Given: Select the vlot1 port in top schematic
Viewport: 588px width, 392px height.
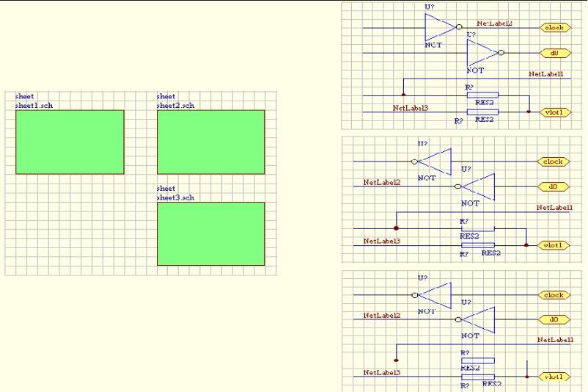Looking at the screenshot, I should pyautogui.click(x=554, y=112).
